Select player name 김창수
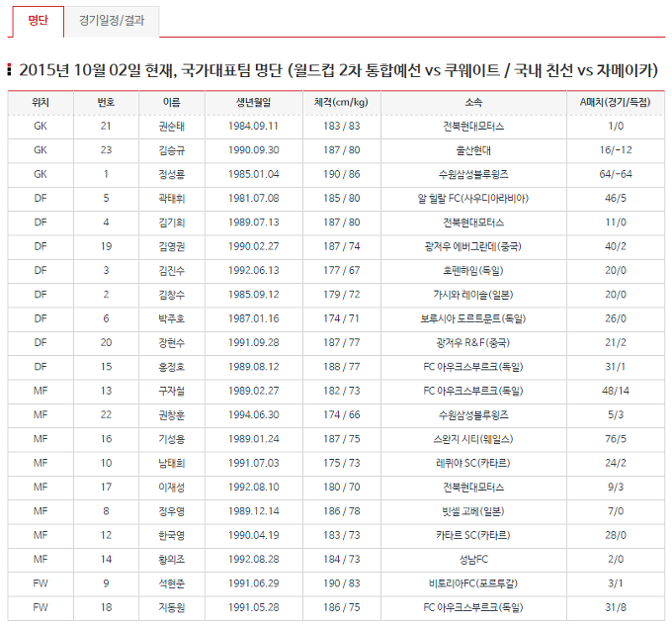This screenshot has width=672, height=625. [171, 295]
